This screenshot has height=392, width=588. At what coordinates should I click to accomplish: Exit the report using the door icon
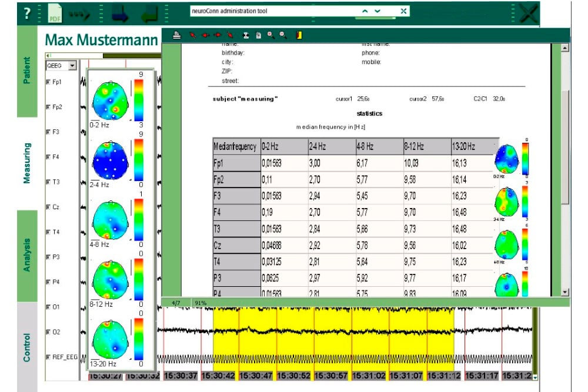[299, 35]
